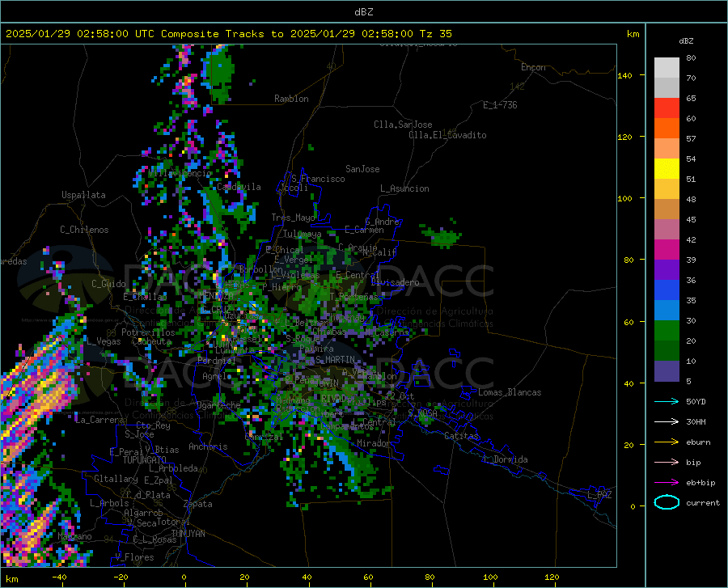
Task: Click the 'L_Dorvida' map label
Action: (505, 459)
